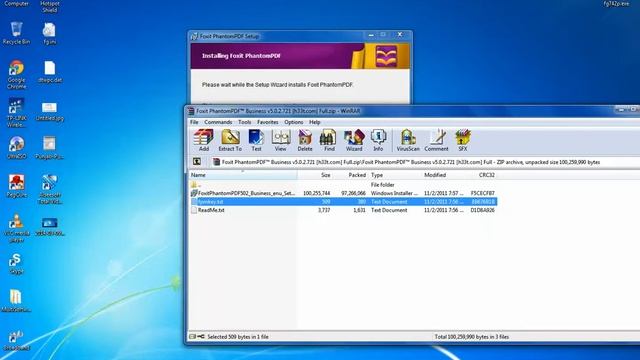
Task: Select the Hotspot Shield desktop icon
Action: pyautogui.click(x=50, y=7)
